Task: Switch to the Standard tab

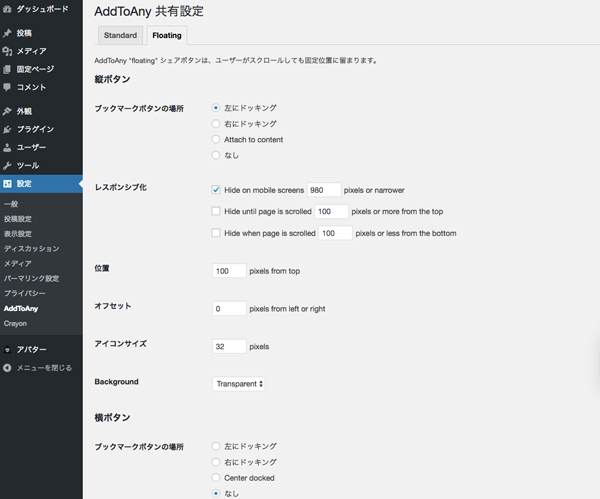Action: (x=120, y=35)
